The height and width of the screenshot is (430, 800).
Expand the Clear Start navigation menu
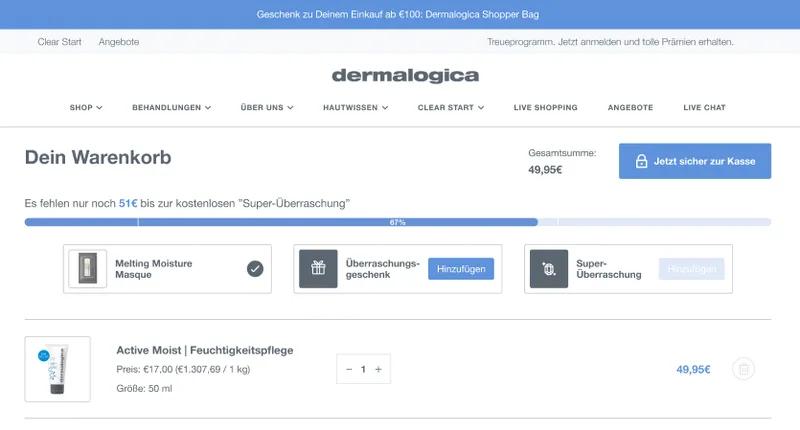point(451,108)
